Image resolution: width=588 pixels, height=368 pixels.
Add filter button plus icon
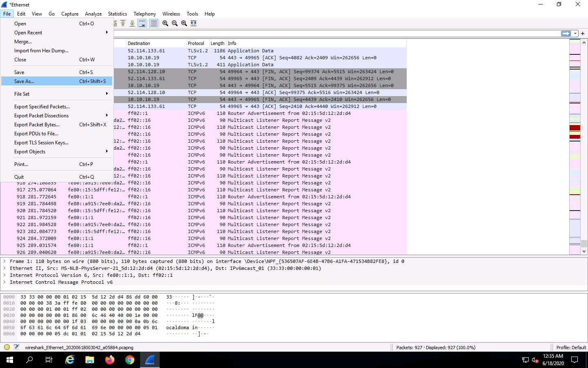(583, 34)
